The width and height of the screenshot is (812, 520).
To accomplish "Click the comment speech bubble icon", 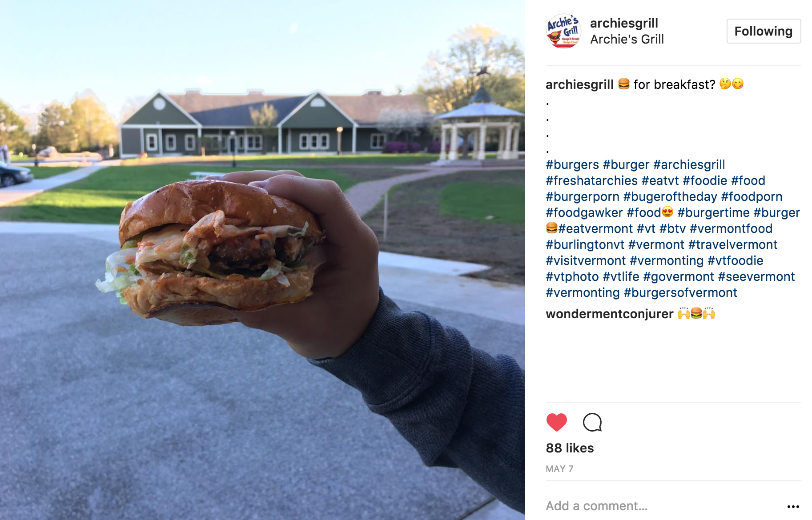I will [x=592, y=422].
